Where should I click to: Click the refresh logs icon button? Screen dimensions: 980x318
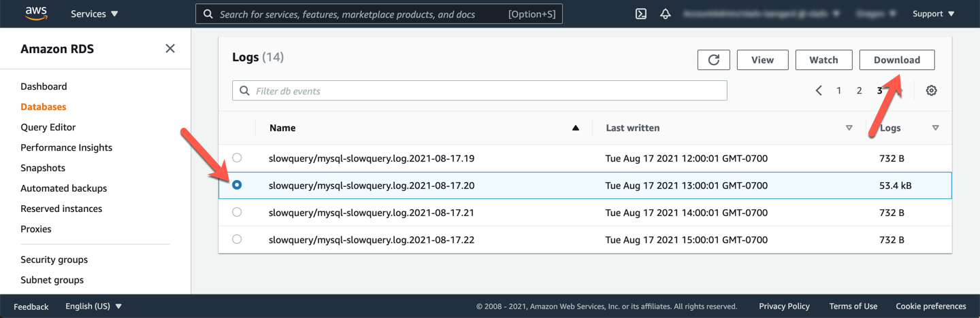tap(713, 60)
